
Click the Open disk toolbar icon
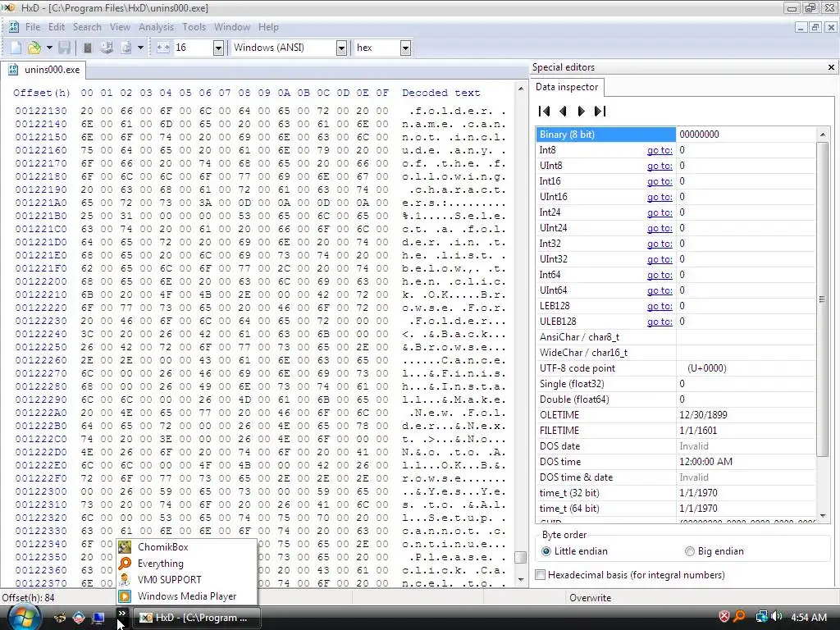point(107,48)
